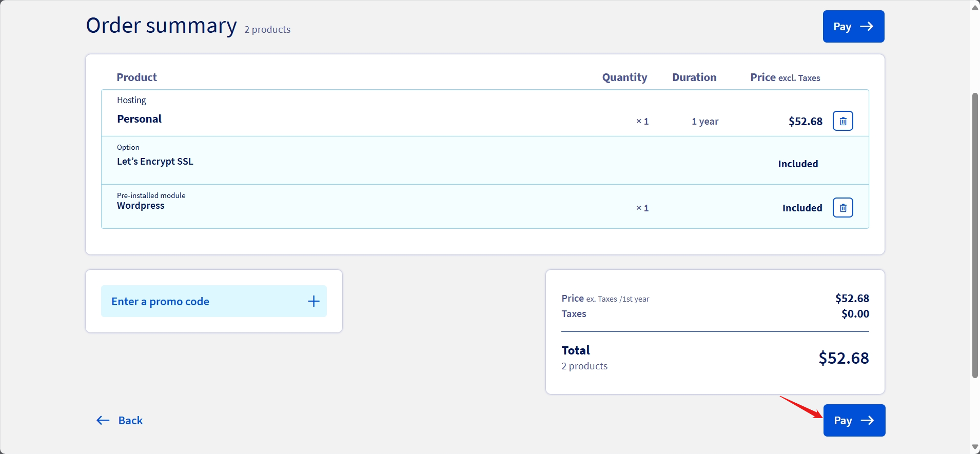Click the Product column header
980x454 pixels.
(136, 77)
